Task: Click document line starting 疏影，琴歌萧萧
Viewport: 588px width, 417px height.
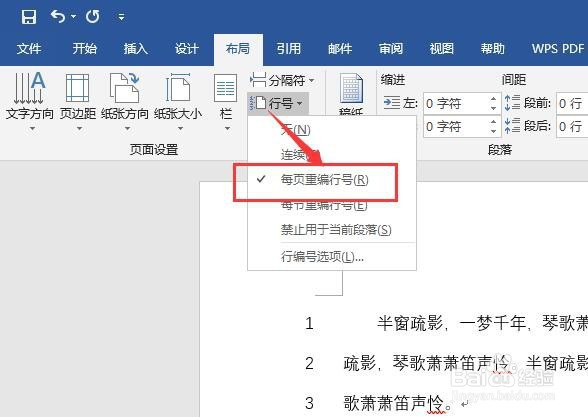Action: [465, 363]
